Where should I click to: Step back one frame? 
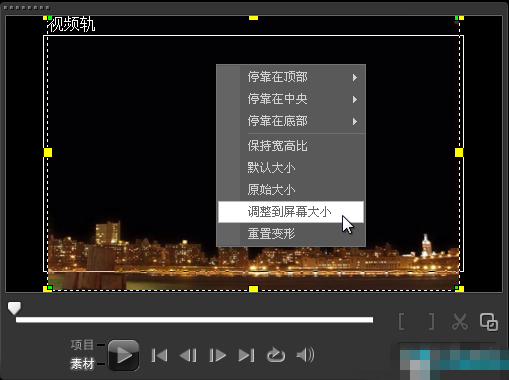coord(188,355)
